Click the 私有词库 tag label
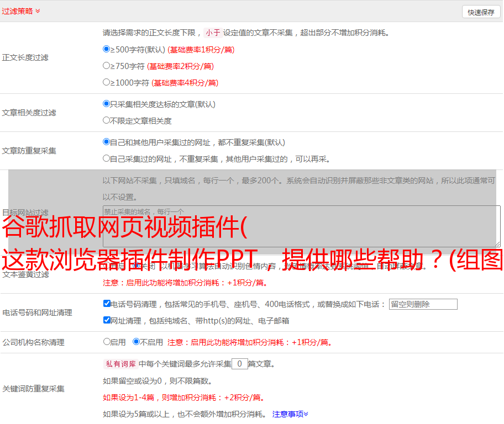This screenshot has height=424, width=504. [x=119, y=364]
